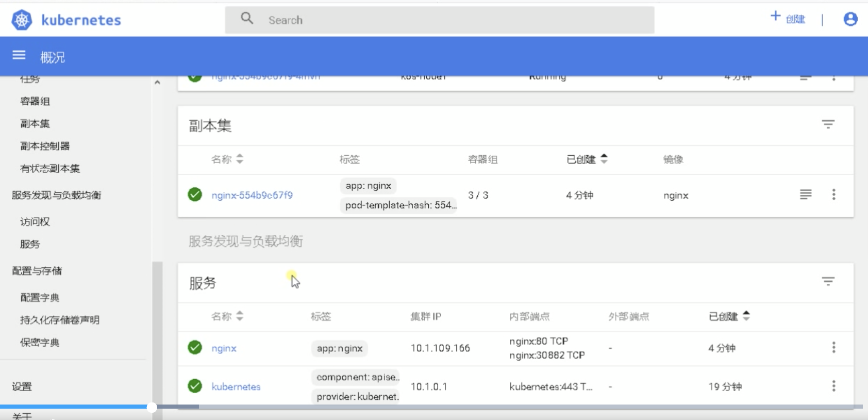
Task: Open the nginx service link
Action: [224, 348]
